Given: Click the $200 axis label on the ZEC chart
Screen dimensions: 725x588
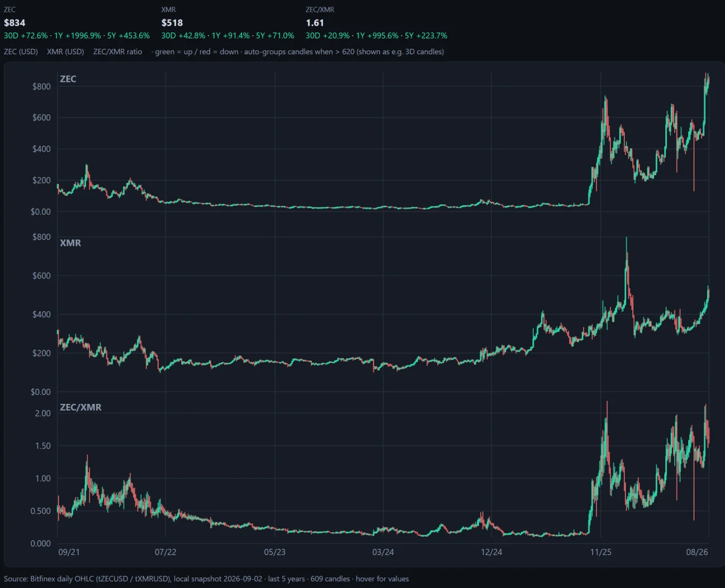Looking at the screenshot, I should tap(41, 180).
